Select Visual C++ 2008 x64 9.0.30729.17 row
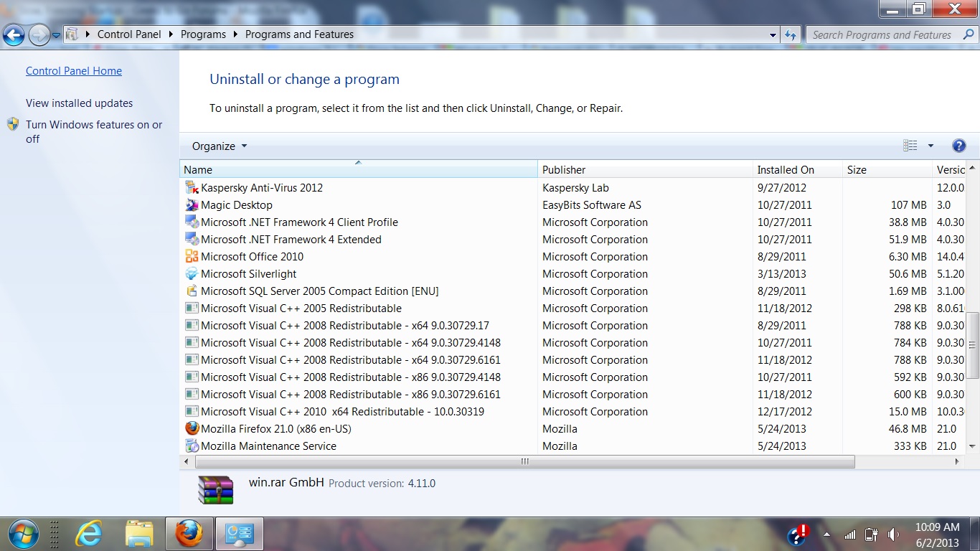980x551 pixels. (x=573, y=326)
